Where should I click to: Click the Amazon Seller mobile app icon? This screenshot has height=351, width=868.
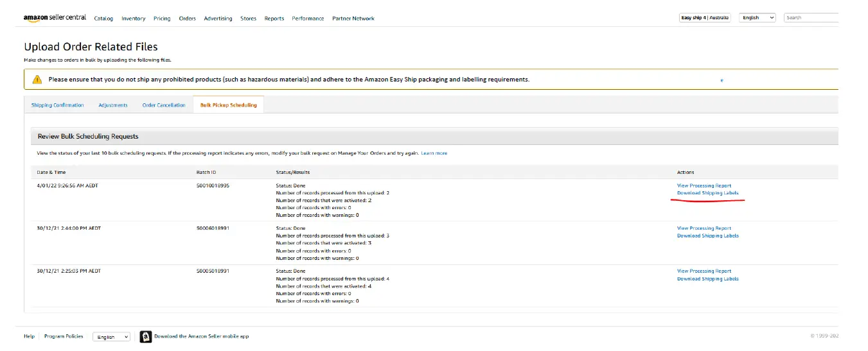pyautogui.click(x=146, y=336)
